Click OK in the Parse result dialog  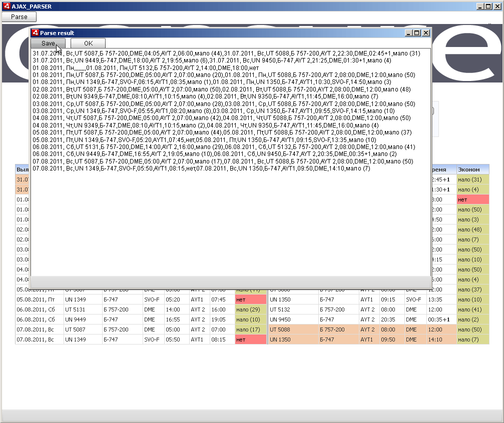click(x=88, y=43)
